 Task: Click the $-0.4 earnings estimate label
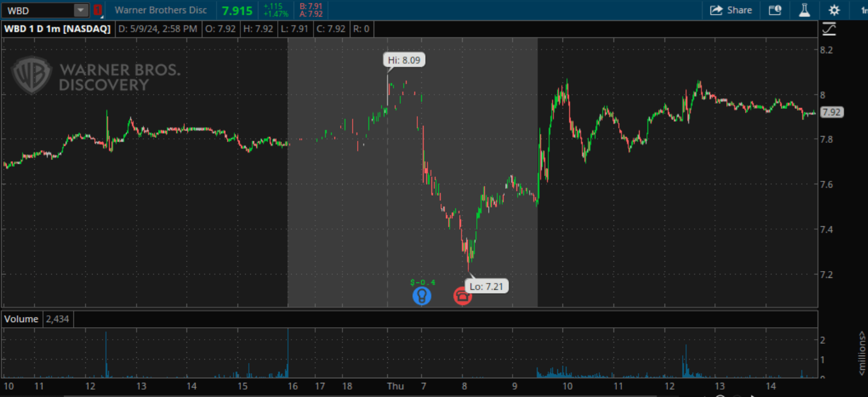[x=422, y=282]
